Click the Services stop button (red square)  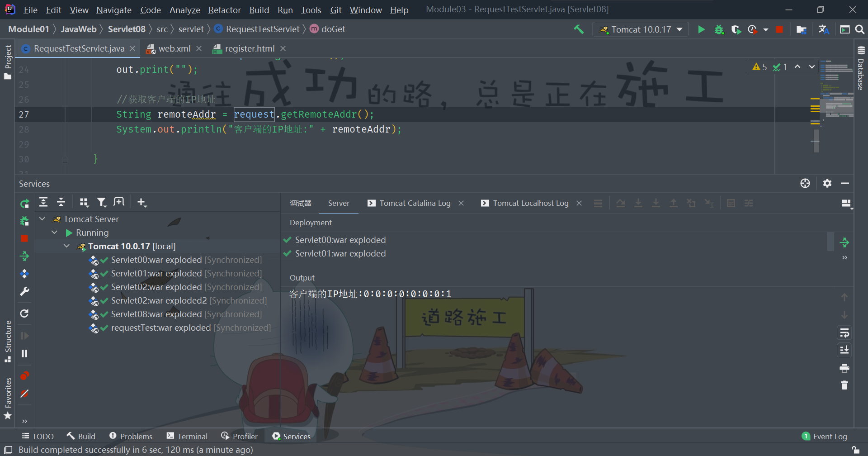24,238
